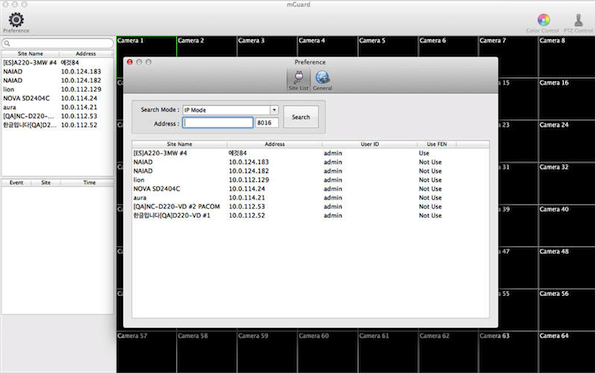This screenshot has height=373, width=595.
Task: Open the Color Control icon
Action: pyautogui.click(x=543, y=20)
